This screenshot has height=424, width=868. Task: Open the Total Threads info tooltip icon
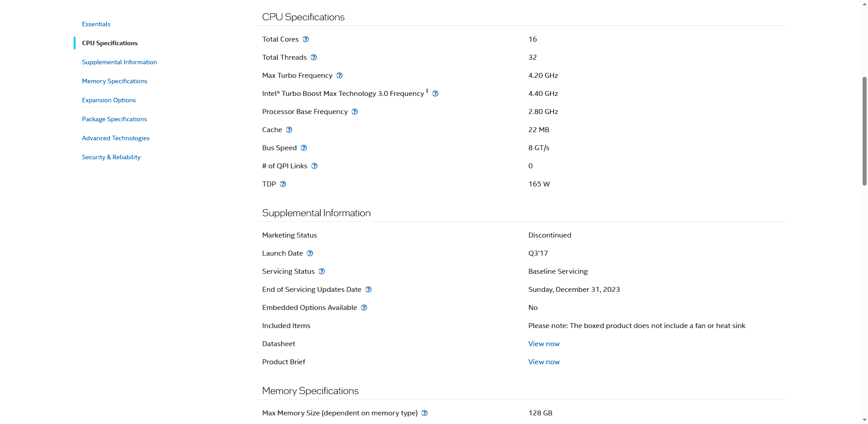click(314, 57)
